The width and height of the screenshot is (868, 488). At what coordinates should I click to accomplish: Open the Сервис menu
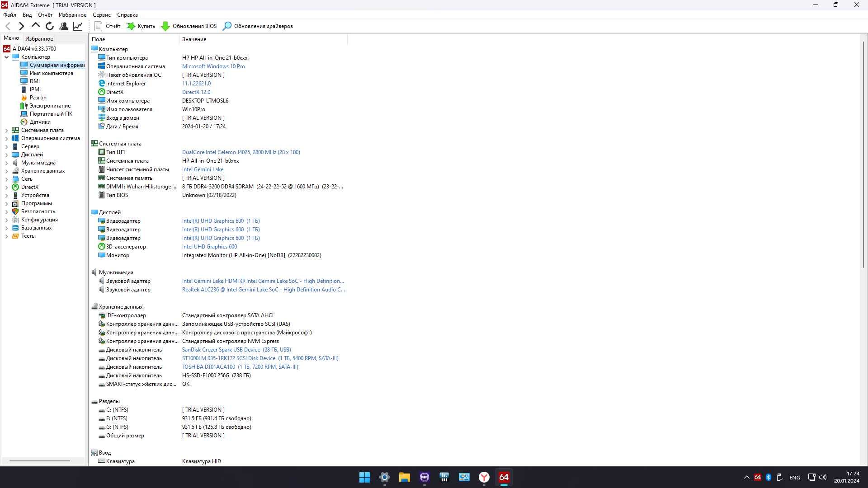tap(102, 15)
